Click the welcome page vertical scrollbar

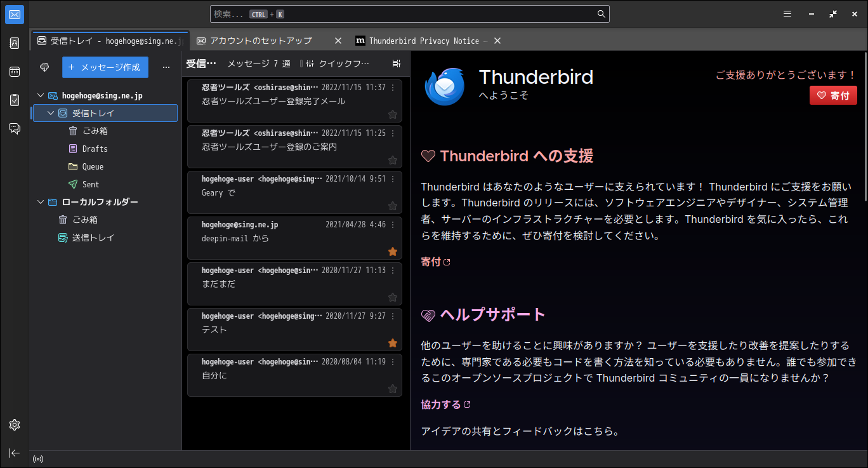(x=864, y=127)
